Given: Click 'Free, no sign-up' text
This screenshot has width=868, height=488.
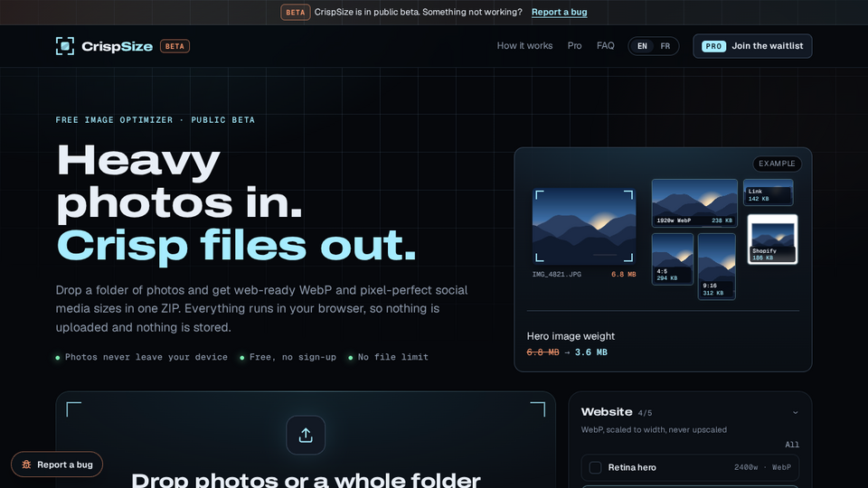Looking at the screenshot, I should [x=292, y=358].
